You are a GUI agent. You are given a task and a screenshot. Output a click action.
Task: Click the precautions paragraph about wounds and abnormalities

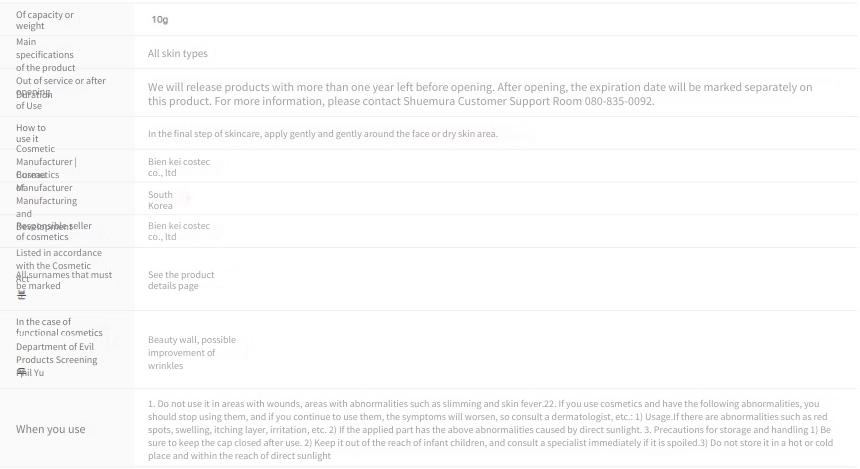490,430
